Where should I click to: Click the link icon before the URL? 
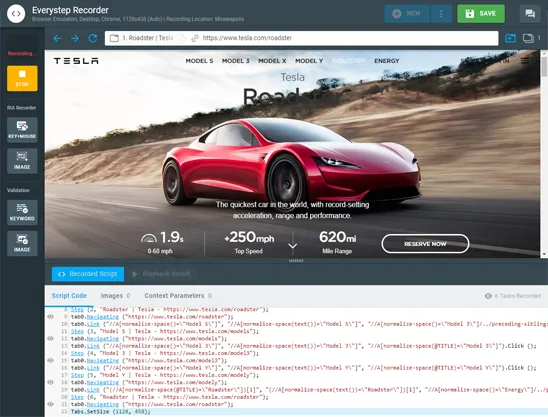[x=195, y=38]
